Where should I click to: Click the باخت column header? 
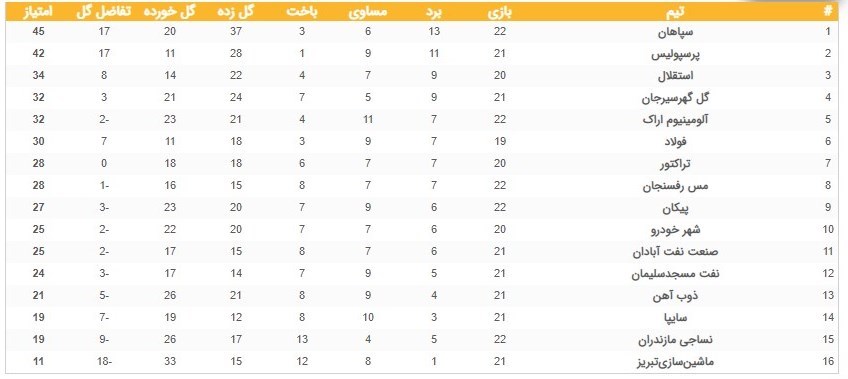point(302,12)
